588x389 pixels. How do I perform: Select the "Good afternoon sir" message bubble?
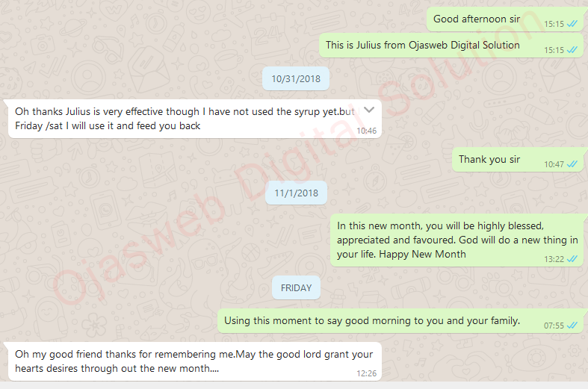click(x=506, y=19)
